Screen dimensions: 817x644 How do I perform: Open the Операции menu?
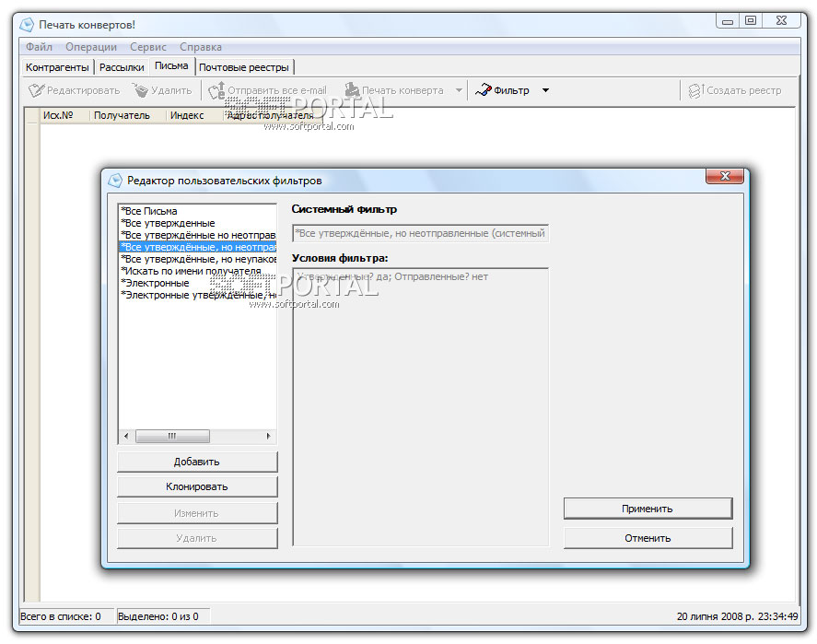(x=91, y=47)
